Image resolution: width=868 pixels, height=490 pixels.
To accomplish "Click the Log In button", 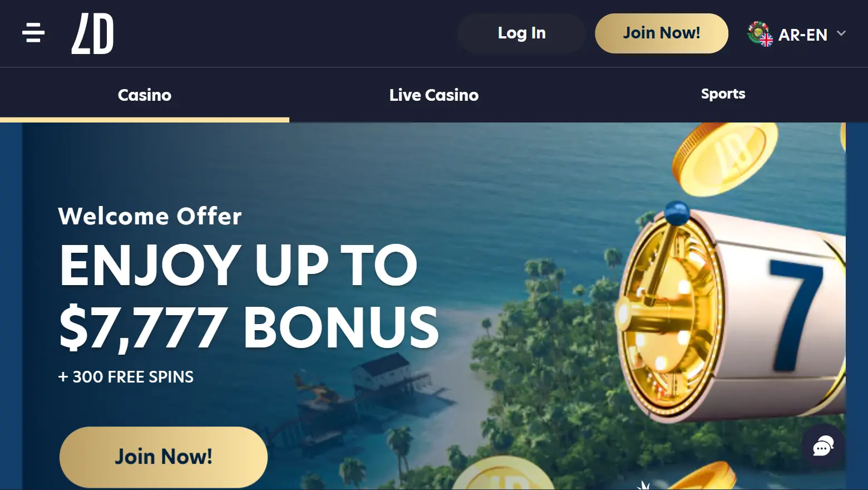I will pyautogui.click(x=521, y=33).
